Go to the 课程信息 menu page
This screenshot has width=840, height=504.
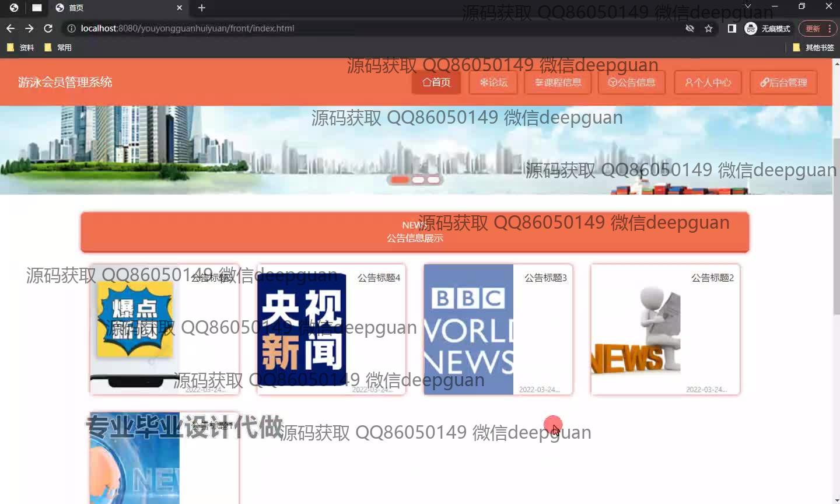(558, 82)
